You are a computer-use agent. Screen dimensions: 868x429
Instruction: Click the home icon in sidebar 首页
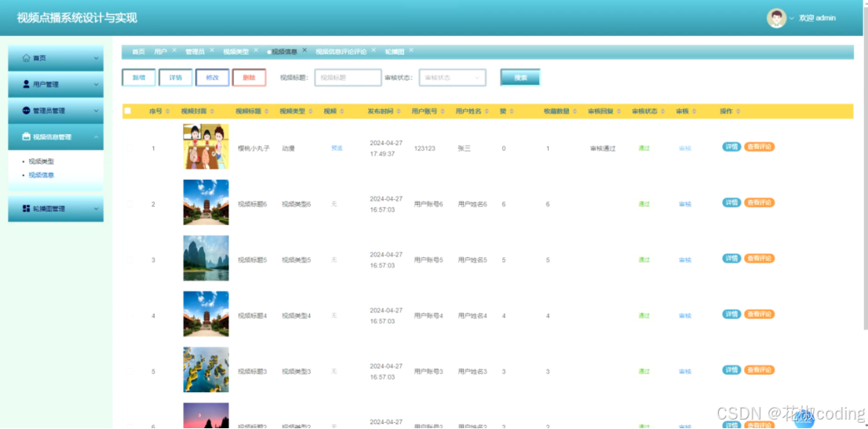(x=26, y=58)
